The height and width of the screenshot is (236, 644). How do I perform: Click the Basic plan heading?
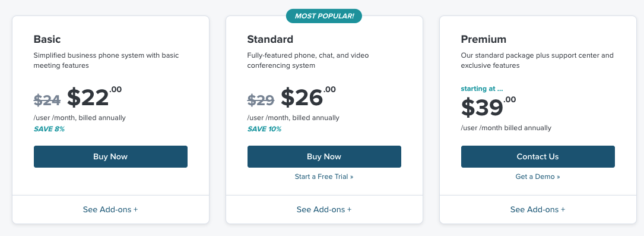(x=47, y=39)
